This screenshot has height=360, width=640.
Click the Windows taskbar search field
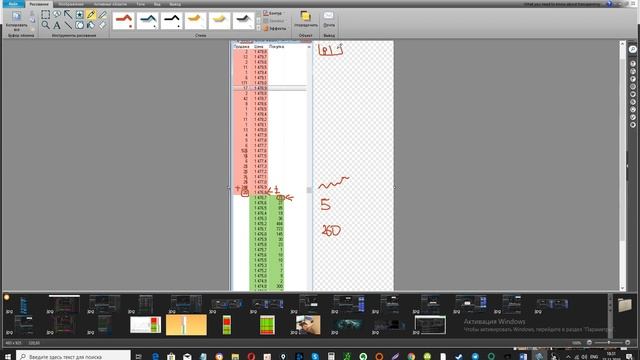73,356
